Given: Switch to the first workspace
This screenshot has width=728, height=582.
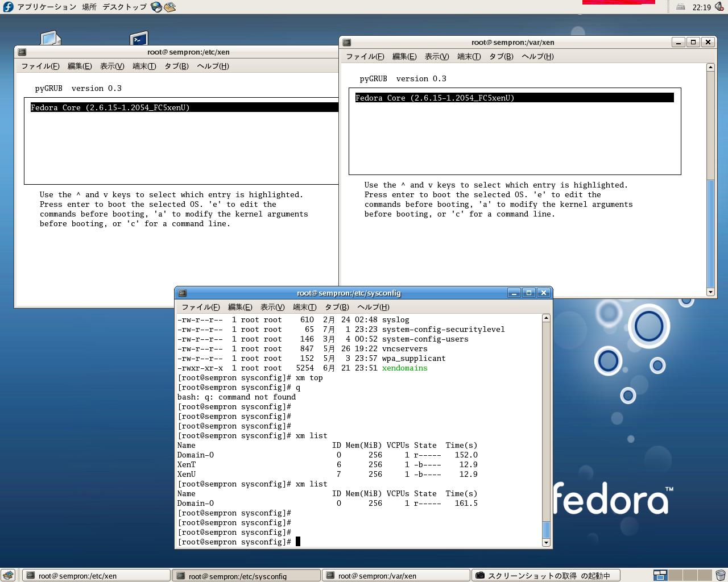Looking at the screenshot, I should pyautogui.click(x=660, y=575).
